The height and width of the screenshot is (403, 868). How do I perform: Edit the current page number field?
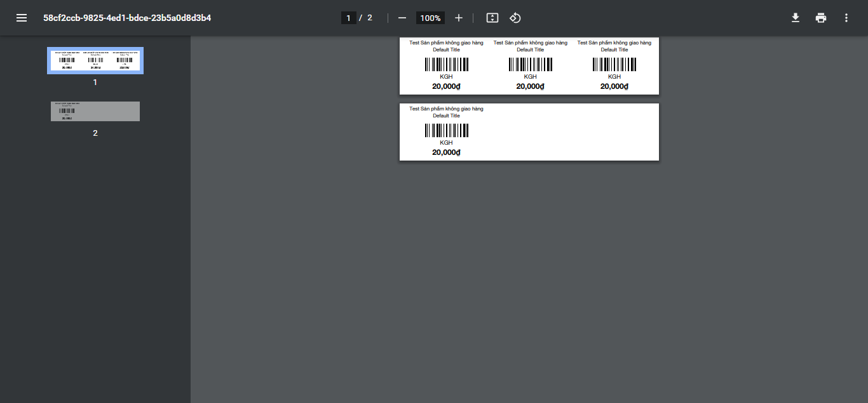pyautogui.click(x=348, y=18)
